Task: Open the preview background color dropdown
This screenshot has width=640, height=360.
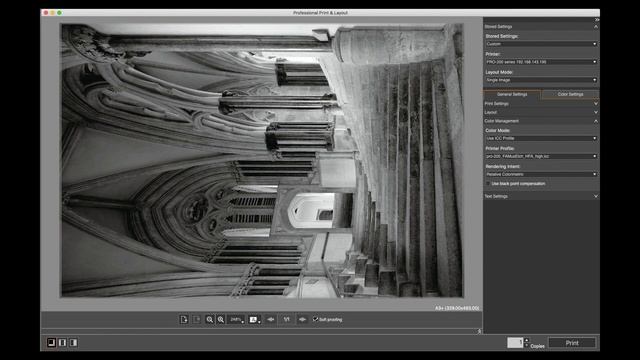Action: click(x=254, y=320)
